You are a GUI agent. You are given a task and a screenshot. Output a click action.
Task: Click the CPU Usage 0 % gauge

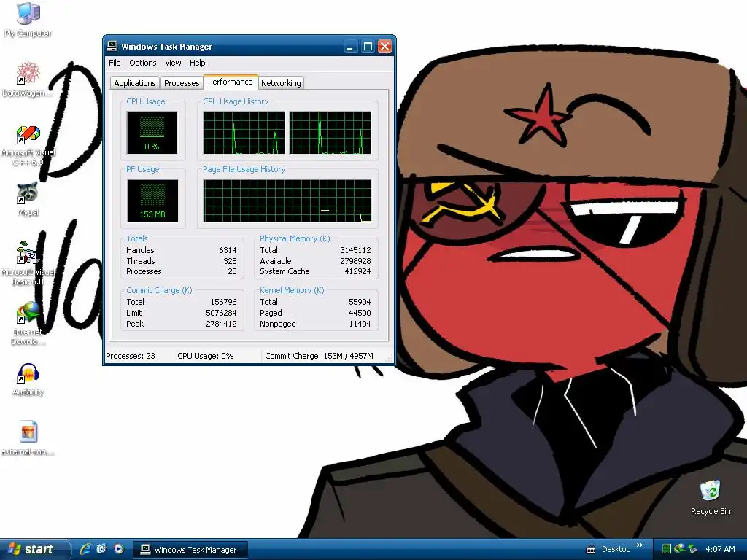tap(152, 133)
